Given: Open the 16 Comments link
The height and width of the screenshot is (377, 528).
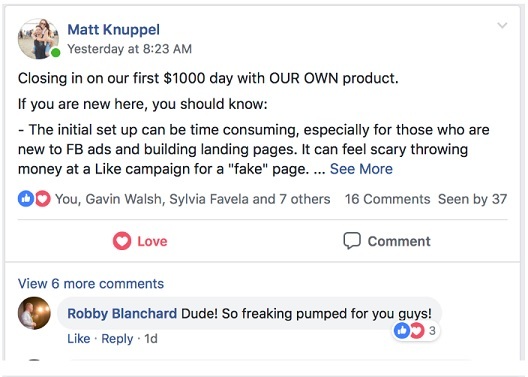Looking at the screenshot, I should 388,199.
